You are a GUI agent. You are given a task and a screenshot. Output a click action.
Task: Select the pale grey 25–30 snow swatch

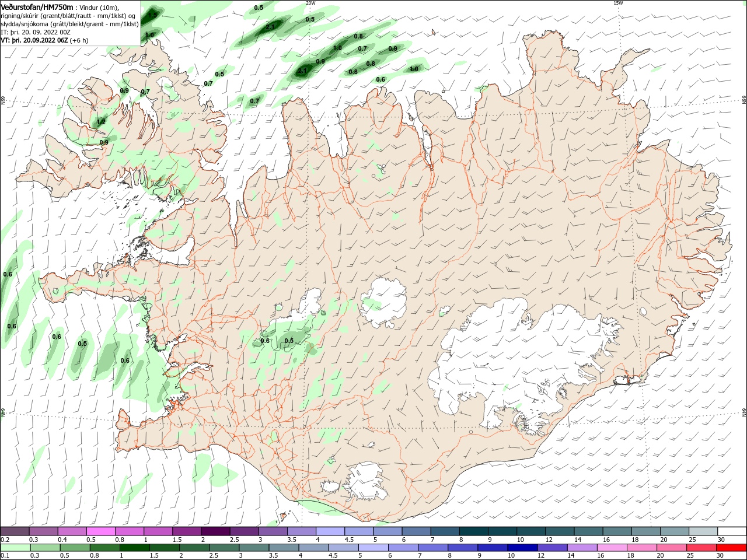click(703, 531)
